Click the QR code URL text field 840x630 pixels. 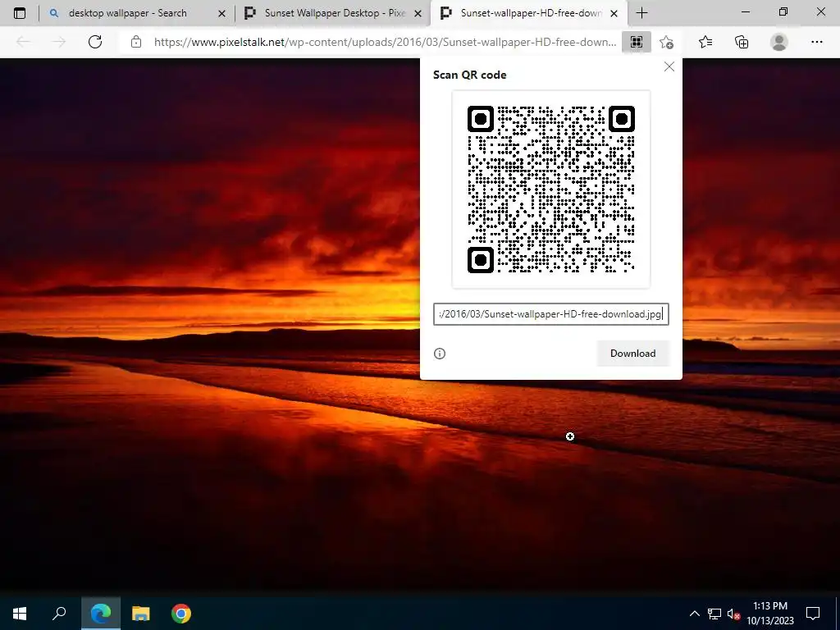click(x=550, y=314)
